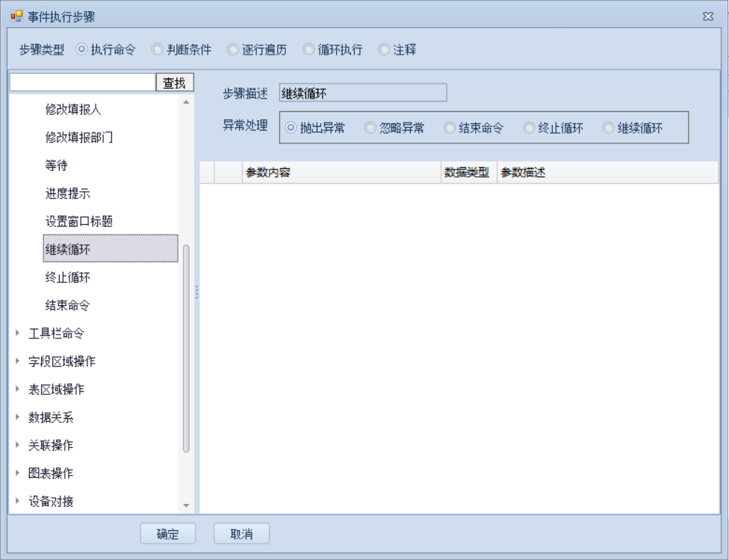Viewport: 729px width, 560px height.
Task: Set exception handling to 终止循环
Action: click(529, 128)
